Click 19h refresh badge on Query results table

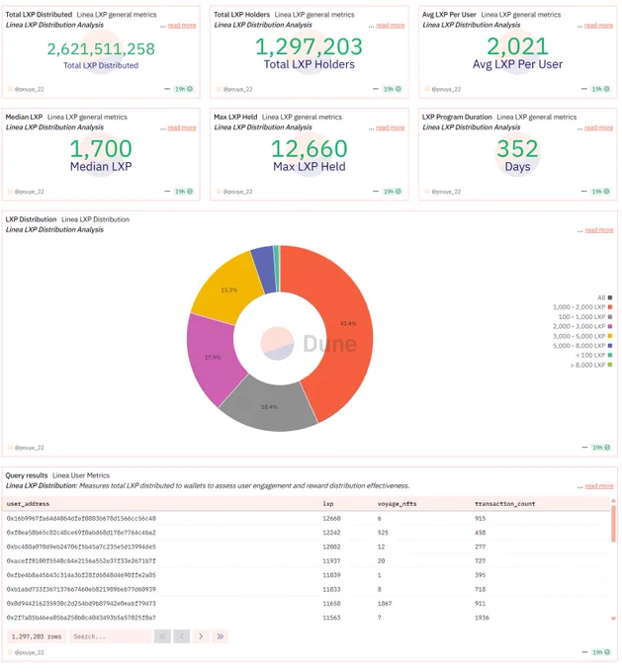[601, 652]
